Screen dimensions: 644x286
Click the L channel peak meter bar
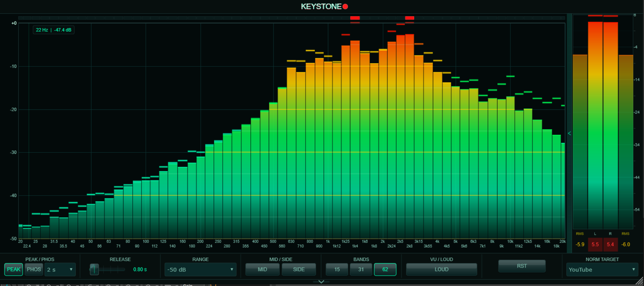[x=595, y=125]
